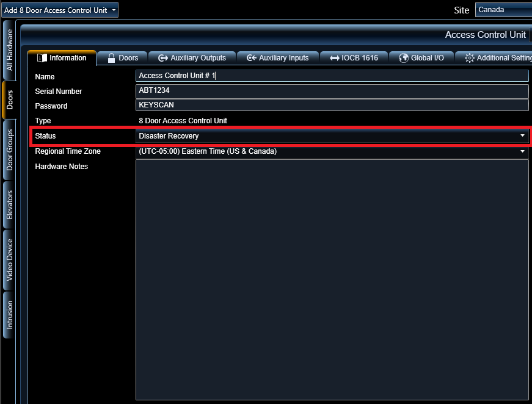Open the Site dropdown showing Canada
This screenshot has height=404, width=532.
503,10
